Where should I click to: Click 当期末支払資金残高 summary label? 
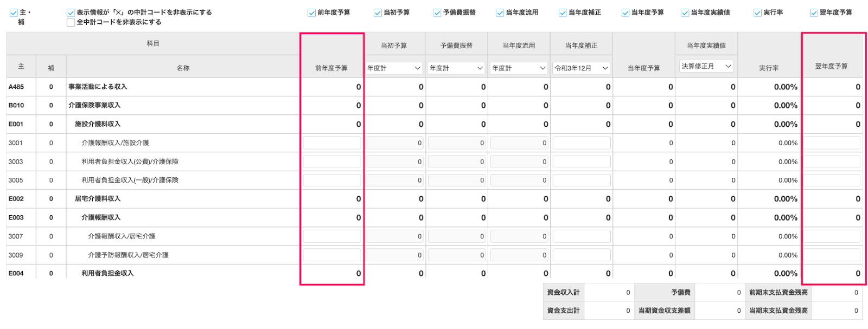click(x=778, y=311)
